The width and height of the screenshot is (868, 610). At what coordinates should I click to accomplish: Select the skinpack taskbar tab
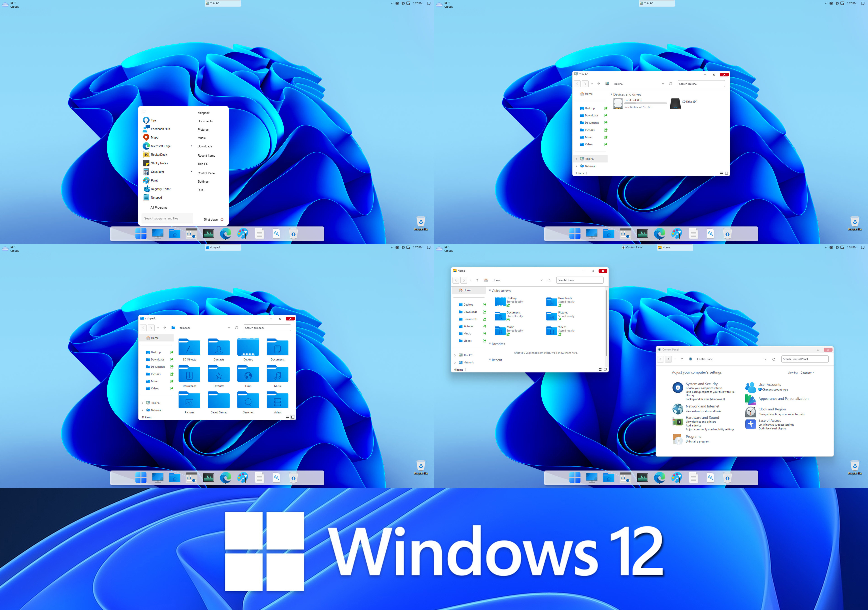coord(223,248)
